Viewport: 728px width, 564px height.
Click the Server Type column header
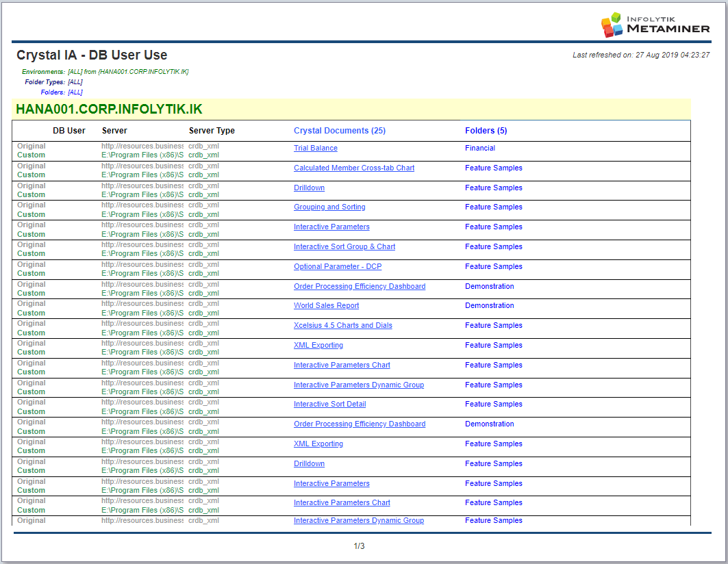coord(211,131)
